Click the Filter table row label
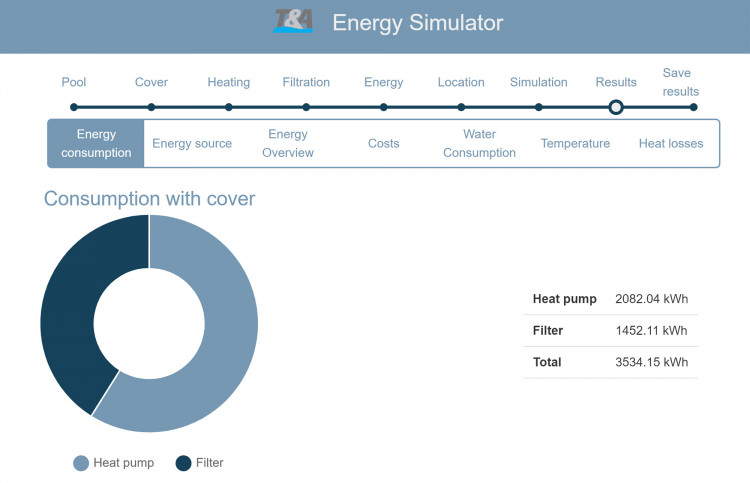 tap(548, 330)
